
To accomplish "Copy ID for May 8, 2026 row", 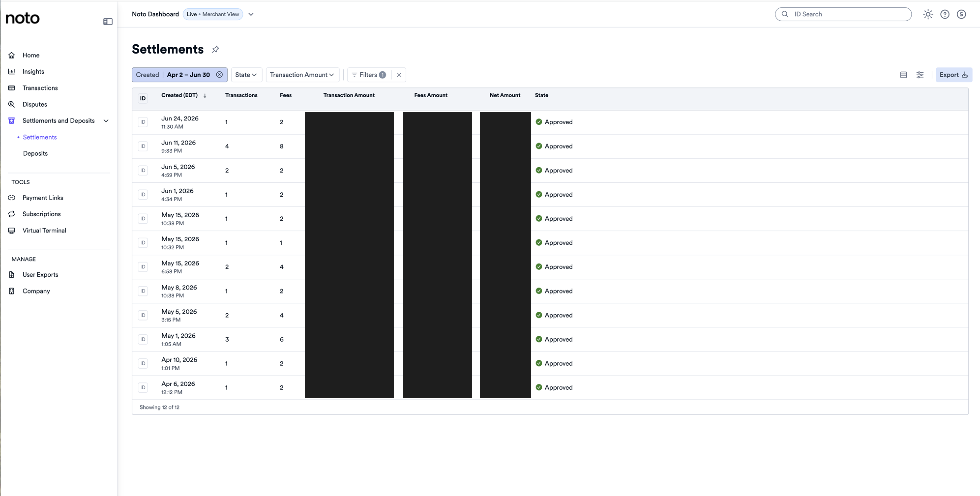I will point(143,291).
